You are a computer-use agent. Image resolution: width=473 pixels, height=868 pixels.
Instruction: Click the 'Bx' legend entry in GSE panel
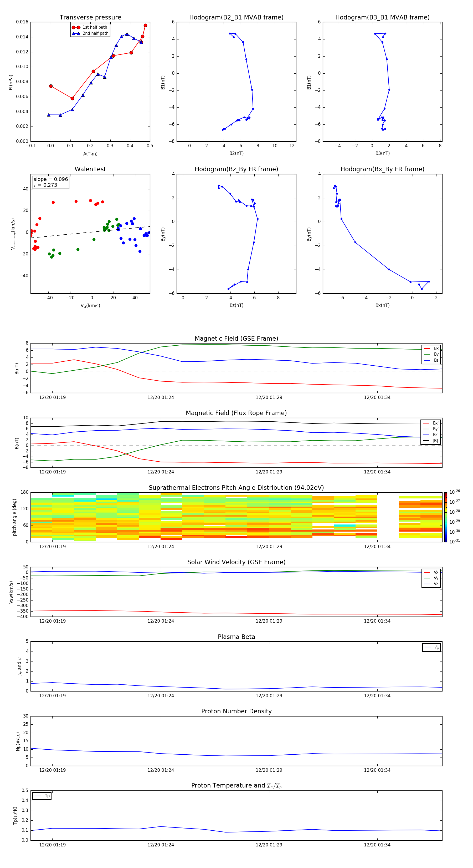431,349
